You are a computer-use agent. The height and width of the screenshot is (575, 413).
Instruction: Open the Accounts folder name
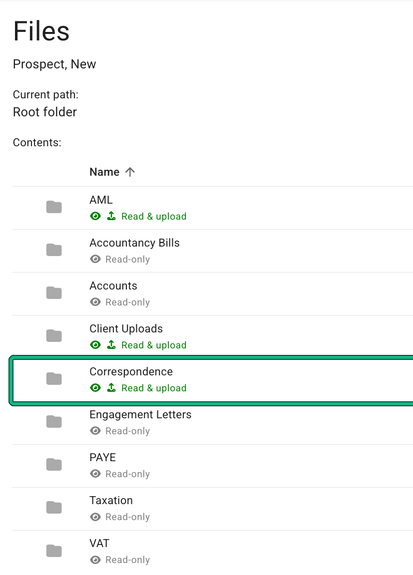[x=113, y=286]
